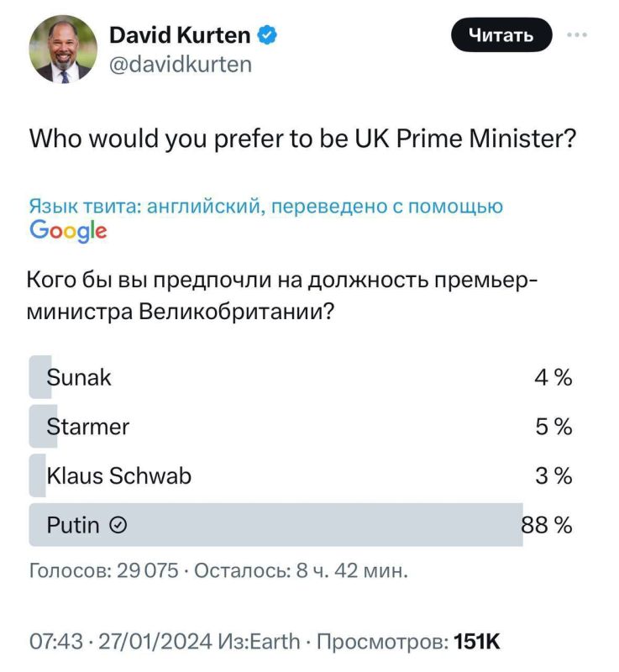Viewport: 619px width, 672px height.
Task: Open the three-dot more options menu
Action: click(577, 35)
